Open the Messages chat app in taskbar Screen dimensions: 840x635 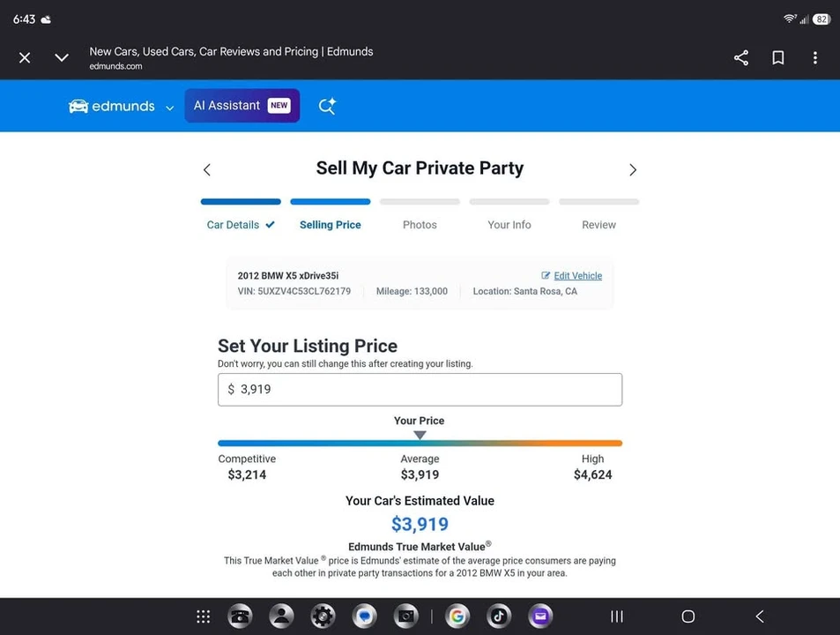coord(364,616)
